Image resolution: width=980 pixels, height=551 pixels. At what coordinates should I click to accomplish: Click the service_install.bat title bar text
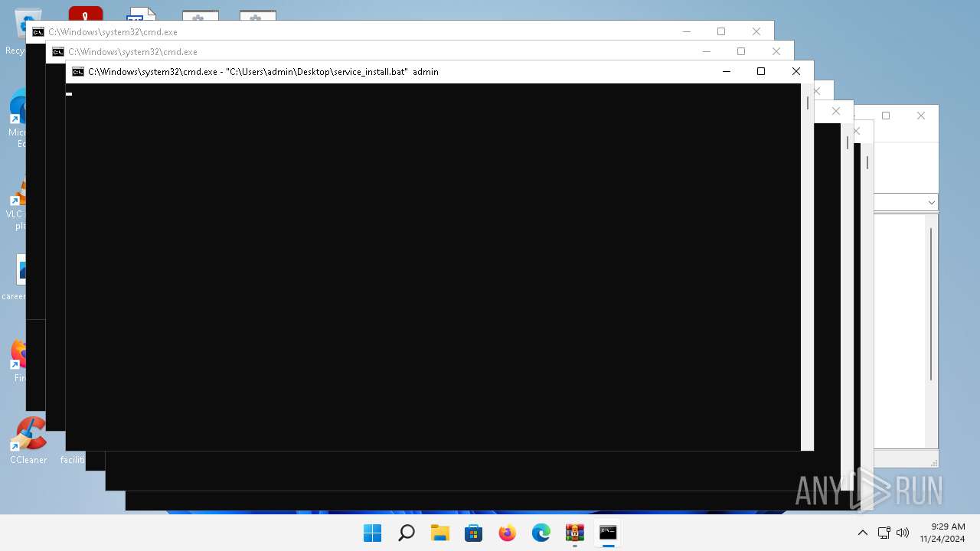coord(263,72)
